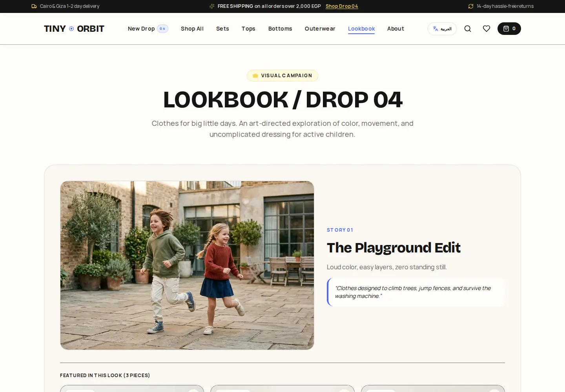
Task: Click the Lookbook / Drop 04 title
Action: [282, 100]
